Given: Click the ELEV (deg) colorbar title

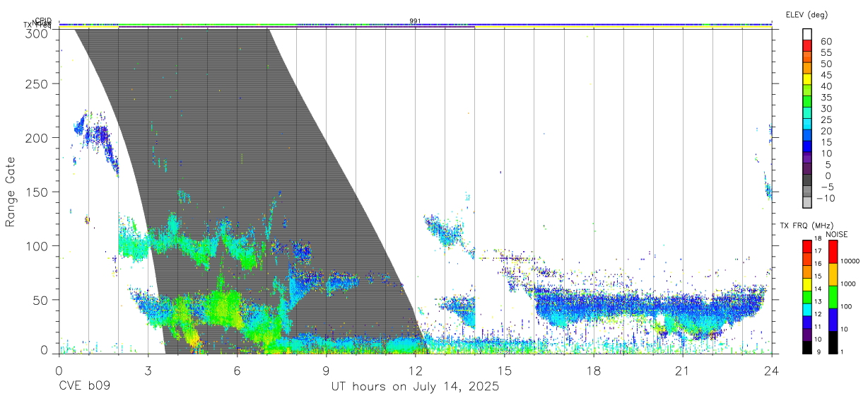Looking at the screenshot, I should pyautogui.click(x=807, y=15).
